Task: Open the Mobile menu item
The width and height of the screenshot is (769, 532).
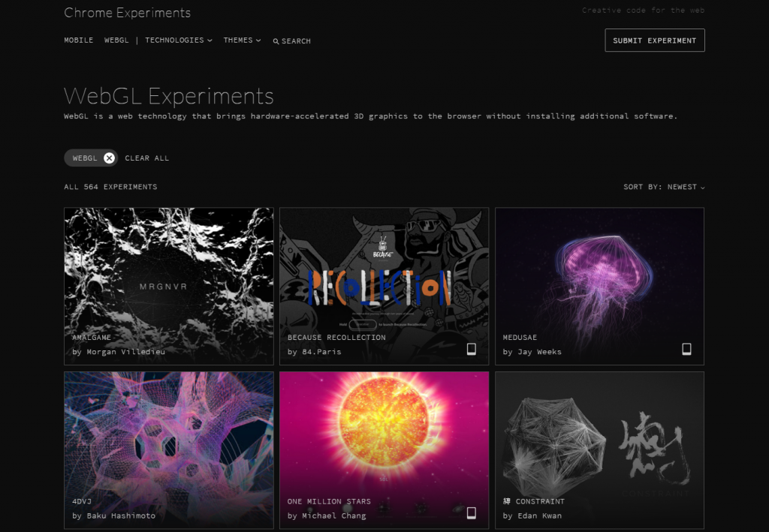Action: pyautogui.click(x=78, y=41)
